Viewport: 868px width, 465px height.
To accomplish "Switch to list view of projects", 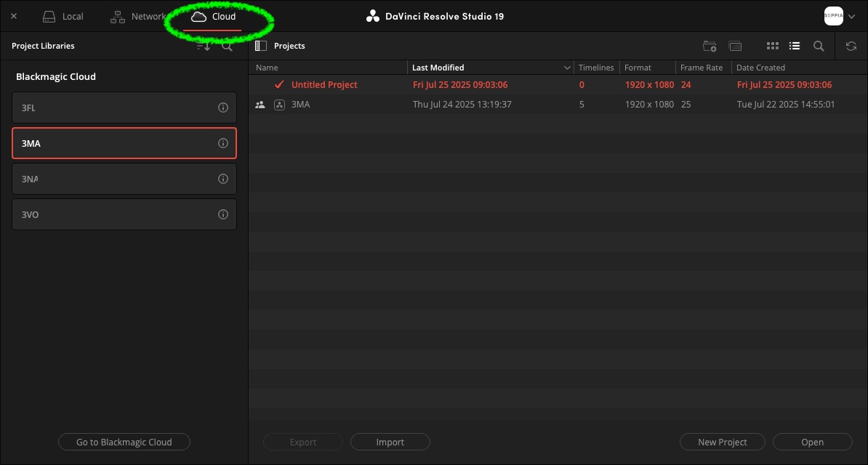I will pos(795,46).
